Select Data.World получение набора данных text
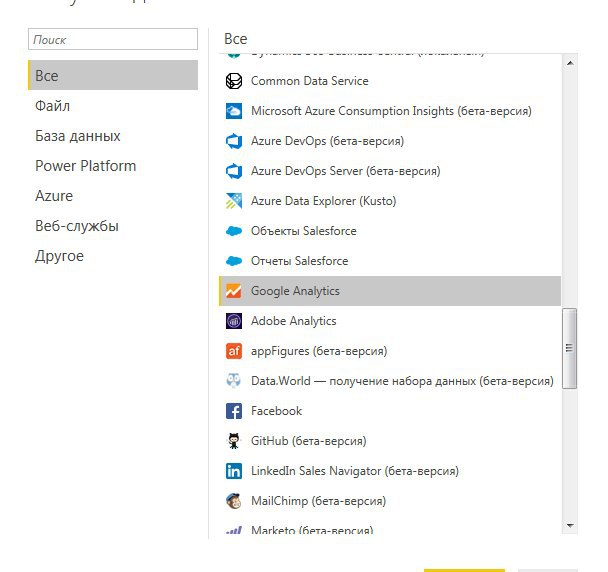 click(402, 381)
